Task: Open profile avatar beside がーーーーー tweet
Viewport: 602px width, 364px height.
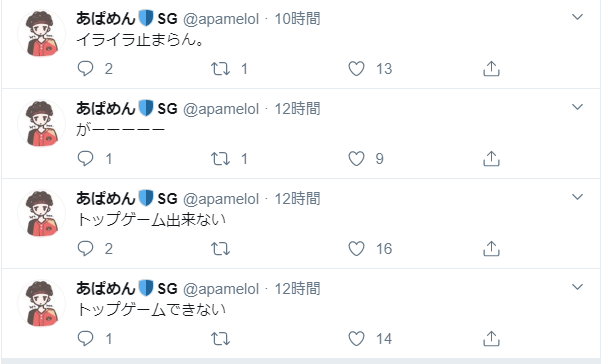Action: click(x=41, y=123)
